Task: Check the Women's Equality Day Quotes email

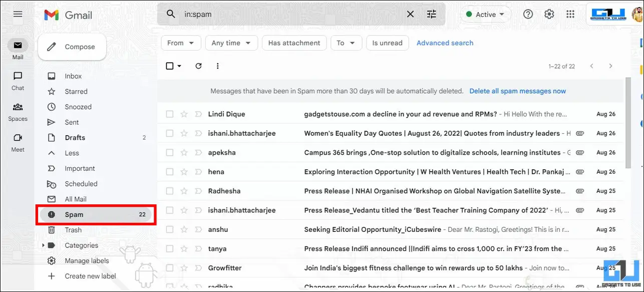Action: coord(170,134)
